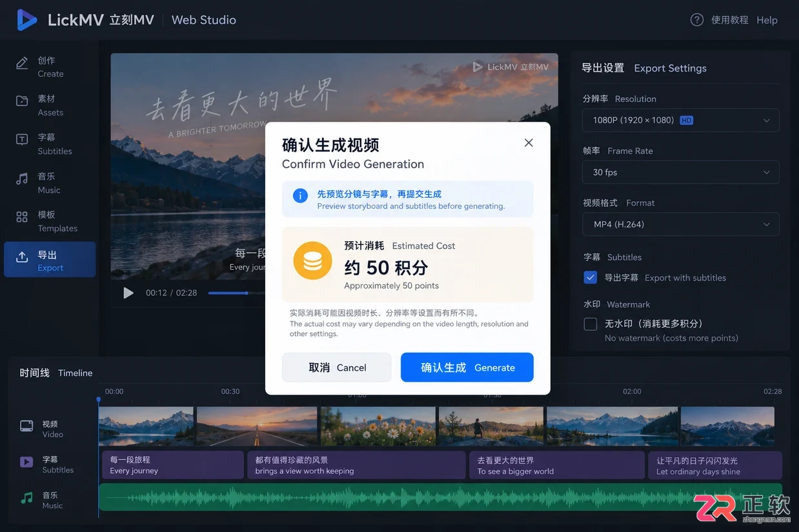Click the preview storyboard info banner
This screenshot has width=799, height=532.
click(x=408, y=199)
